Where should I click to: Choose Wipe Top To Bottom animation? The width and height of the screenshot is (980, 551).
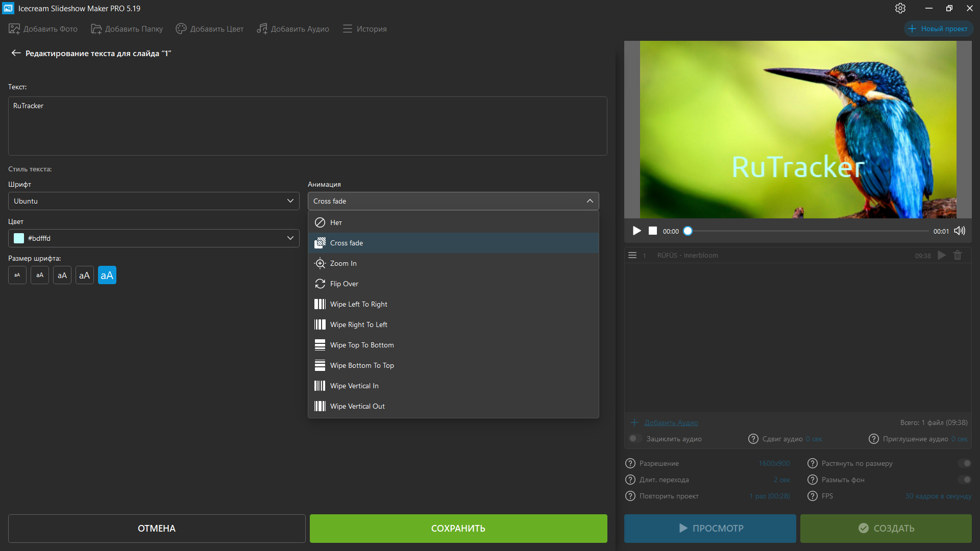point(453,345)
